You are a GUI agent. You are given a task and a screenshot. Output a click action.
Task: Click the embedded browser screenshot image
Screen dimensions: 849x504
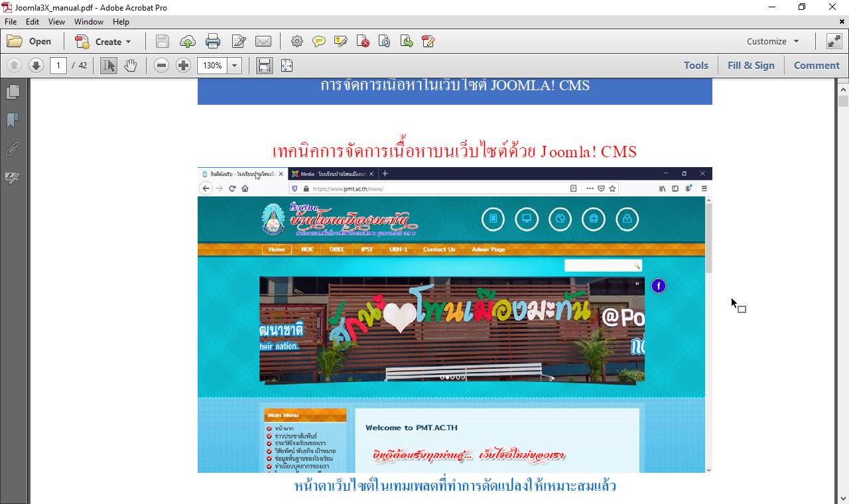pyautogui.click(x=454, y=320)
